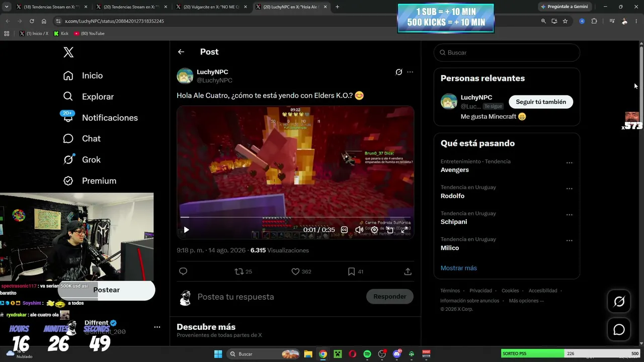
Task: Open more options for Rodolfo trend
Action: [x=570, y=189]
